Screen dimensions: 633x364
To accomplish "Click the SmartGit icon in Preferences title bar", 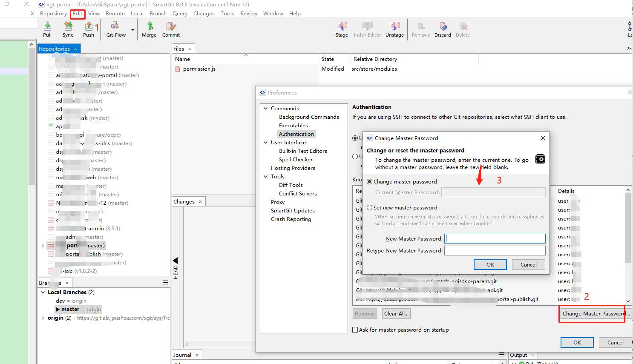I will point(262,92).
